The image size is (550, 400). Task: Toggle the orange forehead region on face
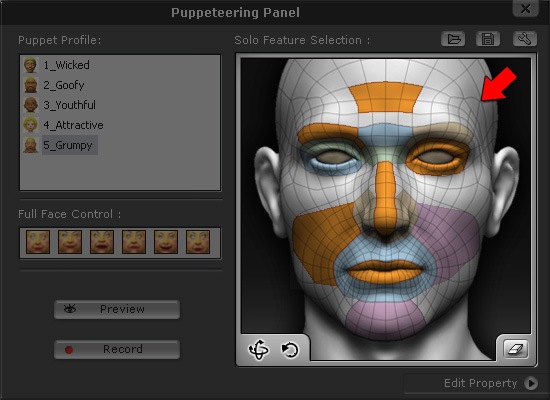[x=385, y=97]
